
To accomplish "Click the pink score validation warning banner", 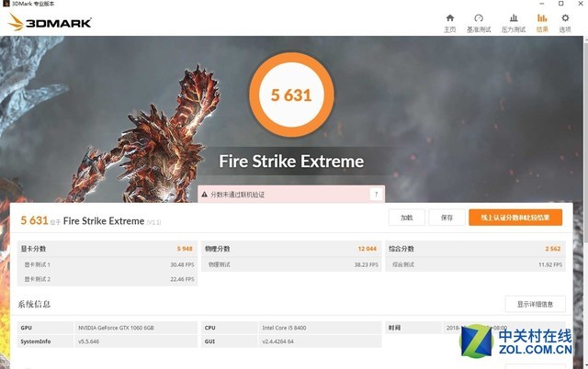I will coord(291,194).
